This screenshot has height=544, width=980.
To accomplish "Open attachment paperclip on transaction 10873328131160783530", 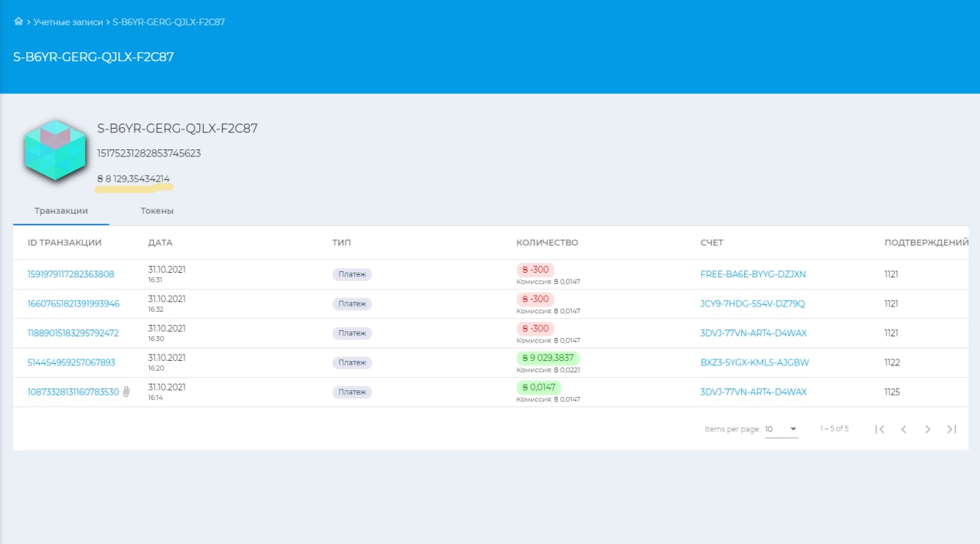I will pyautogui.click(x=127, y=392).
